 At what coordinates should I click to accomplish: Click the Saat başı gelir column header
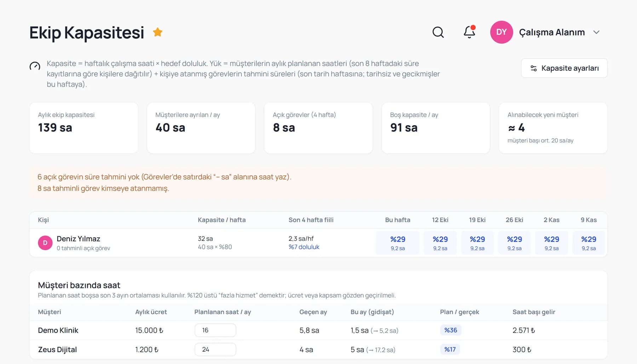(534, 312)
